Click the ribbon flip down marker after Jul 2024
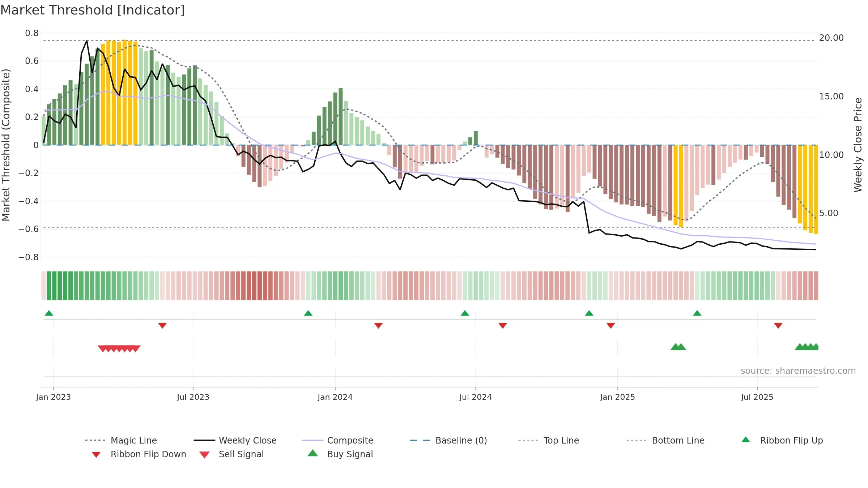This screenshot has height=488, width=868. point(503,326)
